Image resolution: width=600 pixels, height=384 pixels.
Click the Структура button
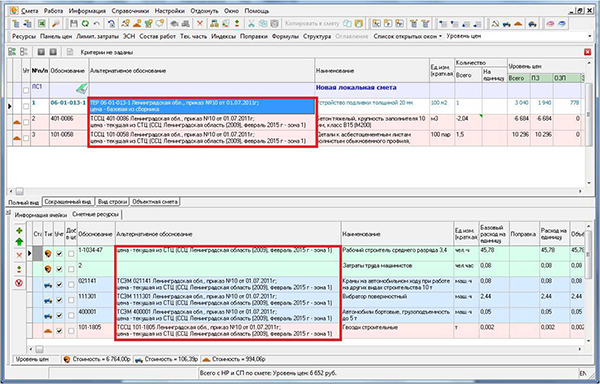tap(317, 36)
